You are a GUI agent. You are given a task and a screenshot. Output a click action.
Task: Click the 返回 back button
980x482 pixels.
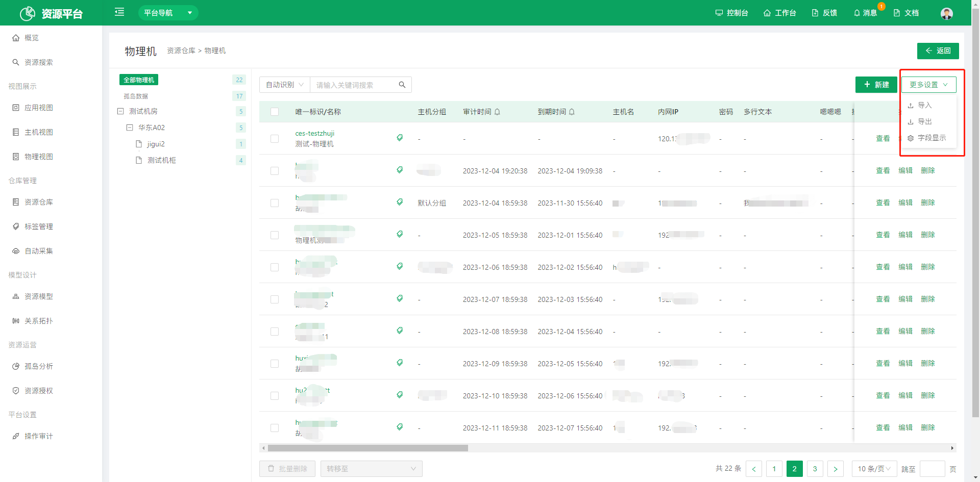[938, 51]
